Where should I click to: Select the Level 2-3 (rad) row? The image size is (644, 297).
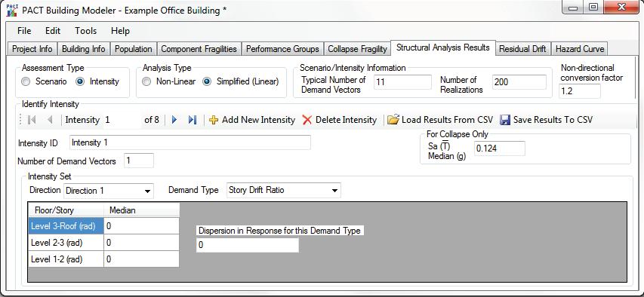tap(103, 243)
